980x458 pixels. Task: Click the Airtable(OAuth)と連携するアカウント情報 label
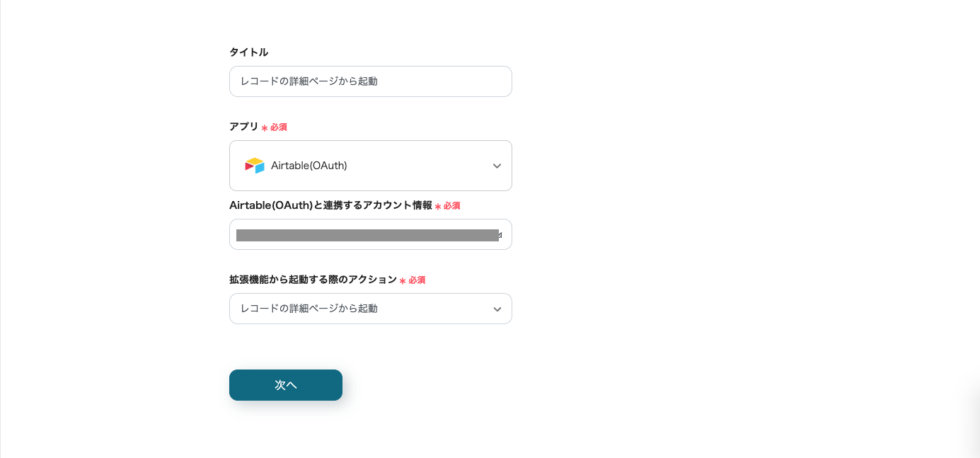coord(330,205)
